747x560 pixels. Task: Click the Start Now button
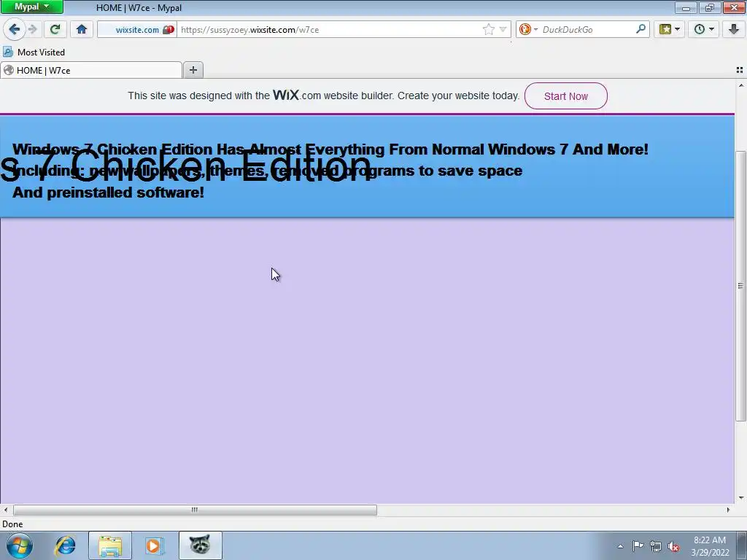coord(566,96)
